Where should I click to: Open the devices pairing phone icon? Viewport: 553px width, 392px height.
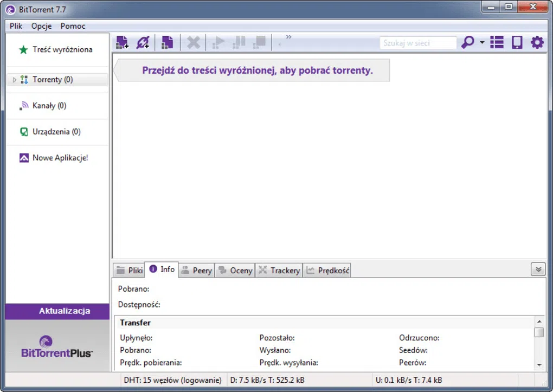(x=516, y=42)
